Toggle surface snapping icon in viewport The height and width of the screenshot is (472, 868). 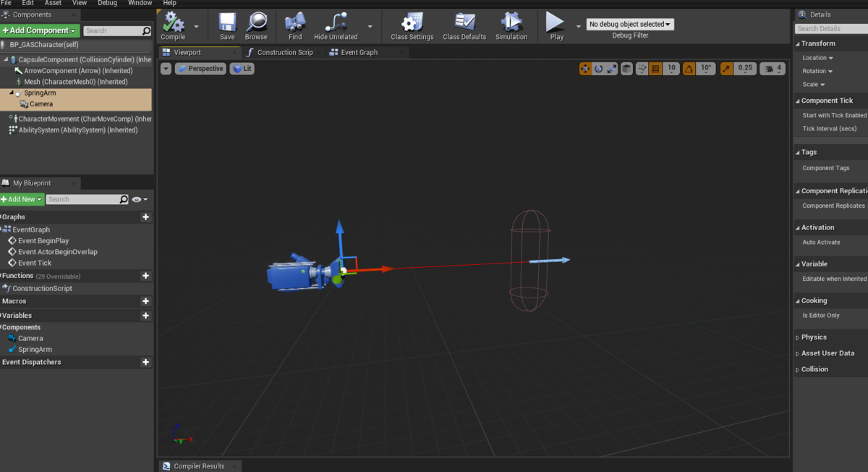tap(641, 69)
